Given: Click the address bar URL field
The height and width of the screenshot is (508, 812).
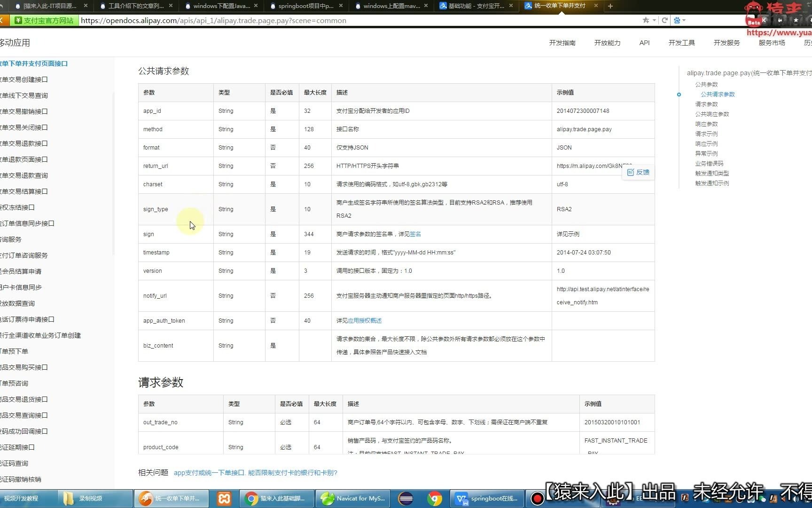Looking at the screenshot, I should click(357, 20).
